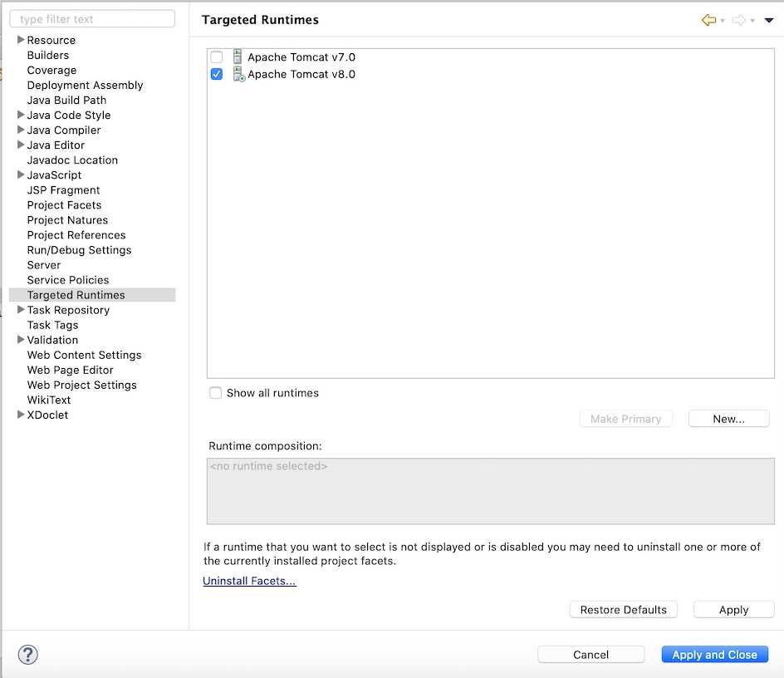Open the view menu triangle icon
This screenshot has width=784, height=678.
click(769, 21)
